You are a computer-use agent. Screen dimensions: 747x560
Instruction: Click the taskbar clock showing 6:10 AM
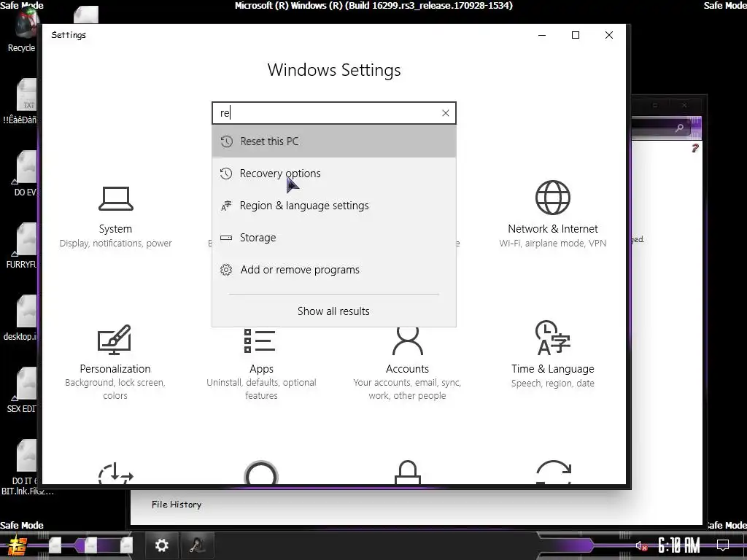point(679,545)
